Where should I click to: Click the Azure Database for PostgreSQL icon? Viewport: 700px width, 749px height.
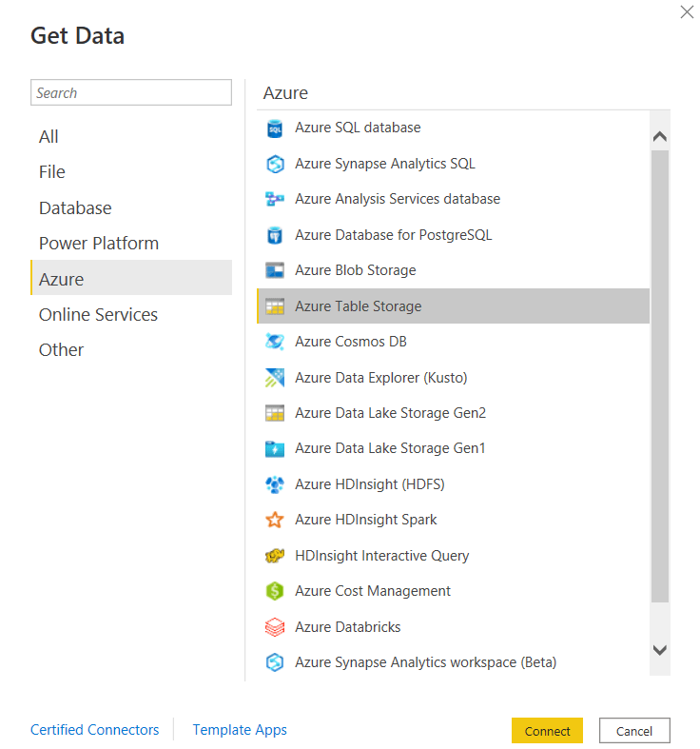pos(275,235)
